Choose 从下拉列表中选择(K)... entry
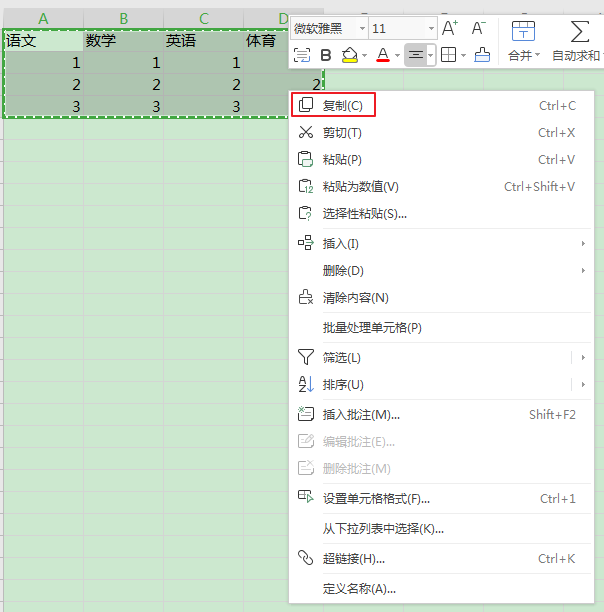Screen dimensions: 604x612 (441, 528)
